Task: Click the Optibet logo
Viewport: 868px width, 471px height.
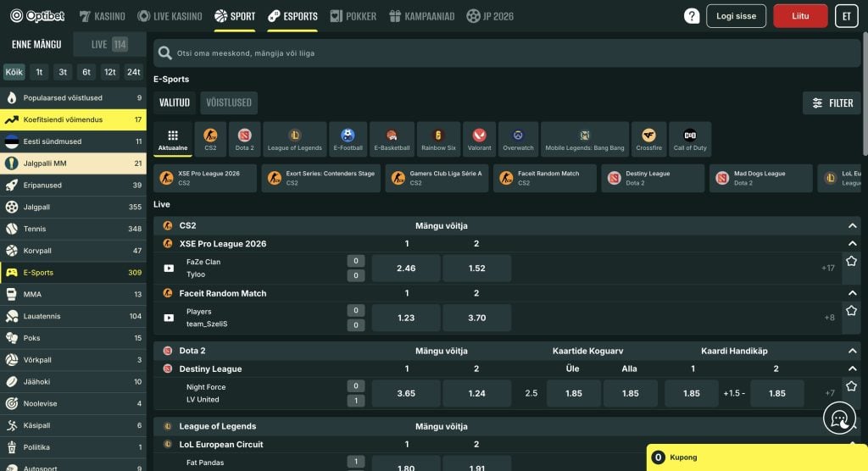Action: [x=37, y=16]
